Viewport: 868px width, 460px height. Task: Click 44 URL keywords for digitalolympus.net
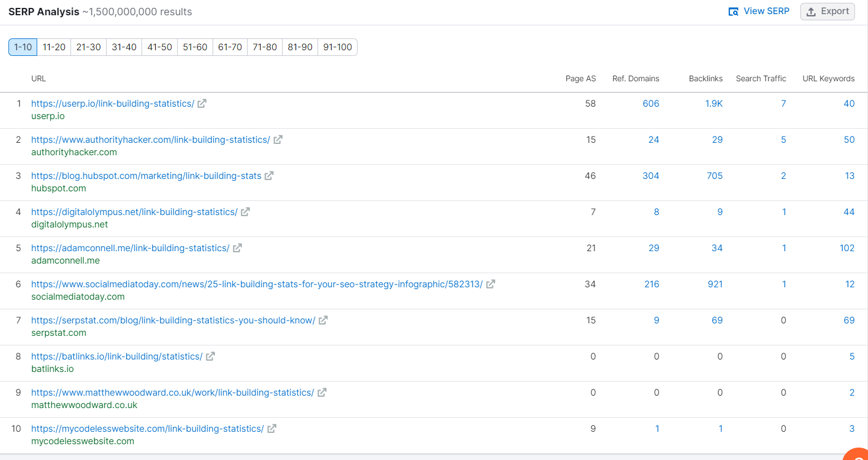click(x=849, y=212)
